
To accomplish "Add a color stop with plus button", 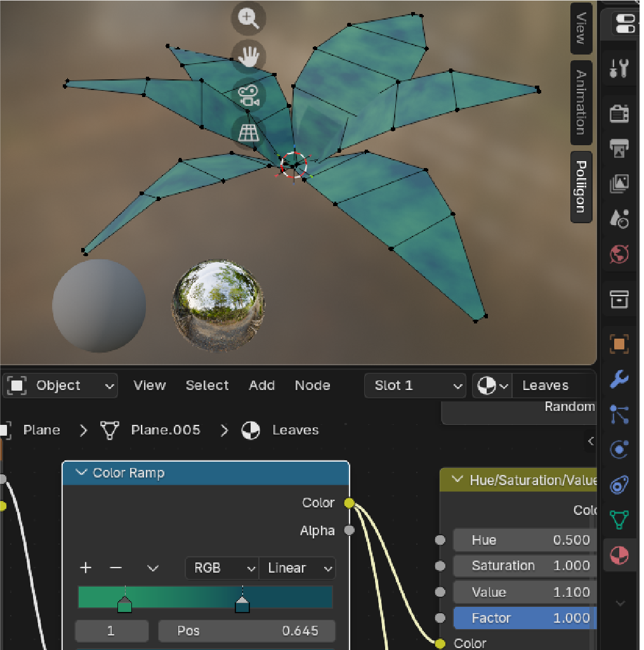I will (x=86, y=568).
